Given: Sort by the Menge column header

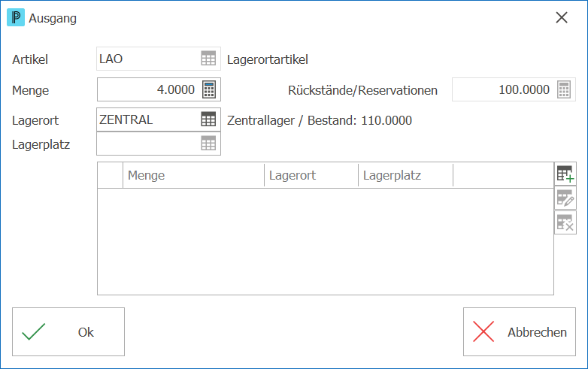Looking at the screenshot, I should [193, 175].
